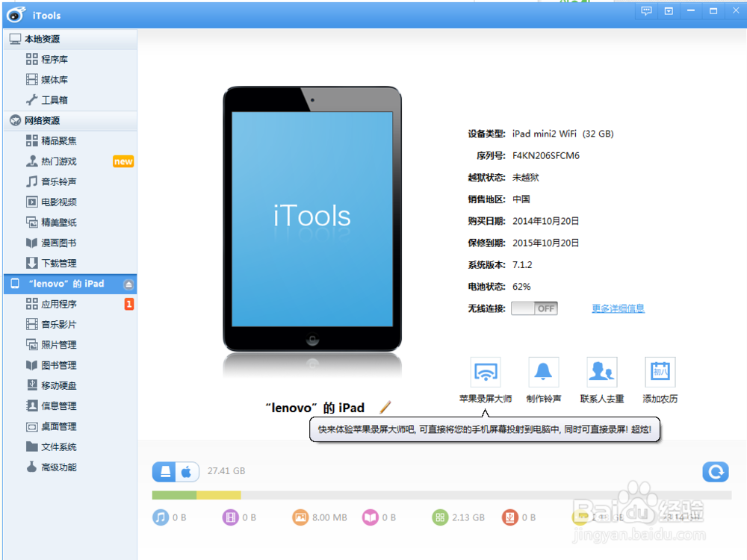Click the system version 7.1.2 value
Screen dimensions: 747x560
(x=522, y=265)
